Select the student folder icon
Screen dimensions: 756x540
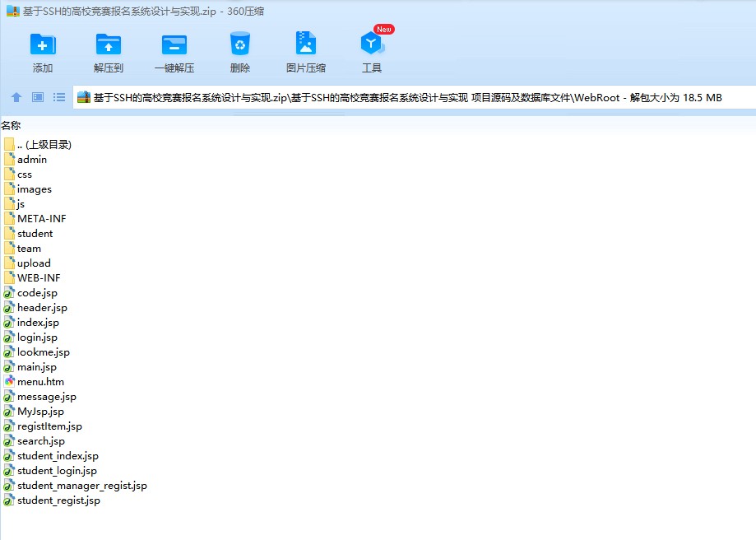click(x=9, y=234)
